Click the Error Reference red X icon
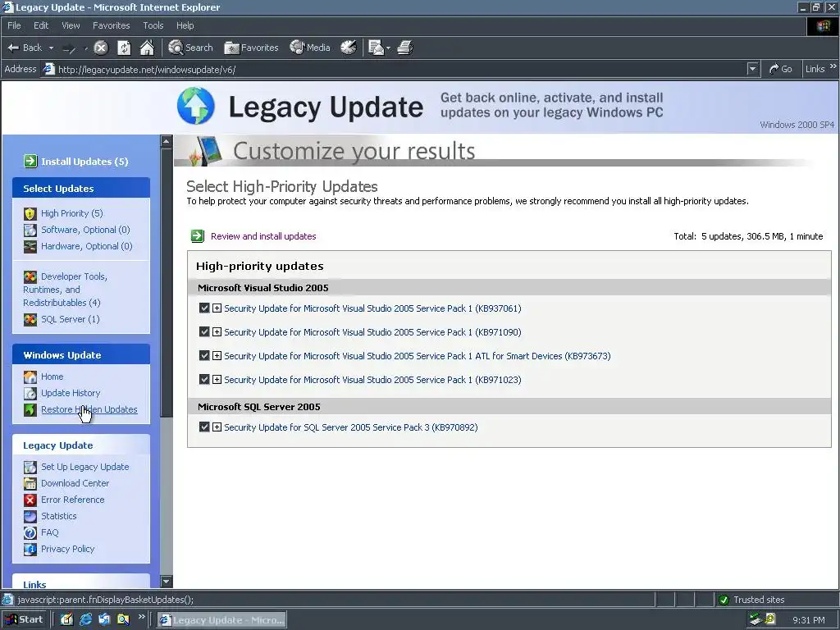The image size is (840, 630). point(30,500)
